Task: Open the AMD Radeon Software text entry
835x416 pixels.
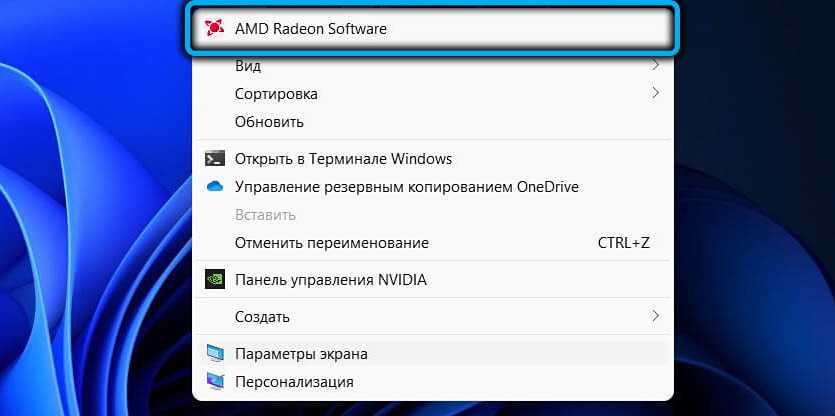Action: [x=310, y=29]
